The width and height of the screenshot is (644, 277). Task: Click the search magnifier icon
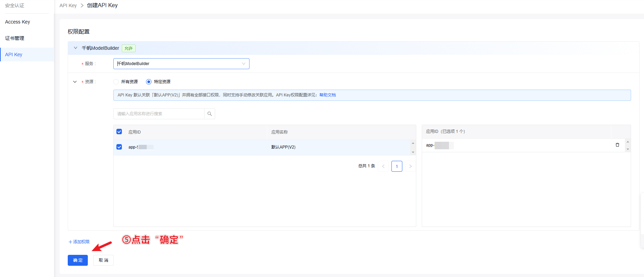tap(210, 114)
